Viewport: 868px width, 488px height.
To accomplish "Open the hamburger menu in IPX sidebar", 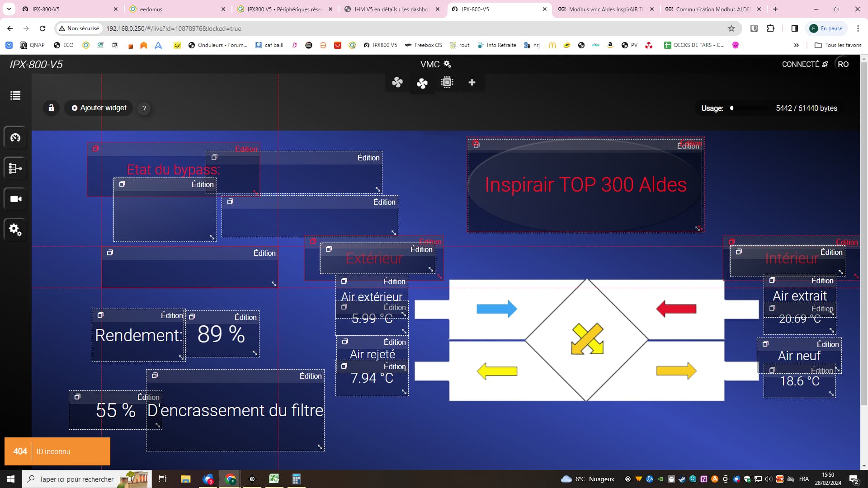I will pos(15,95).
